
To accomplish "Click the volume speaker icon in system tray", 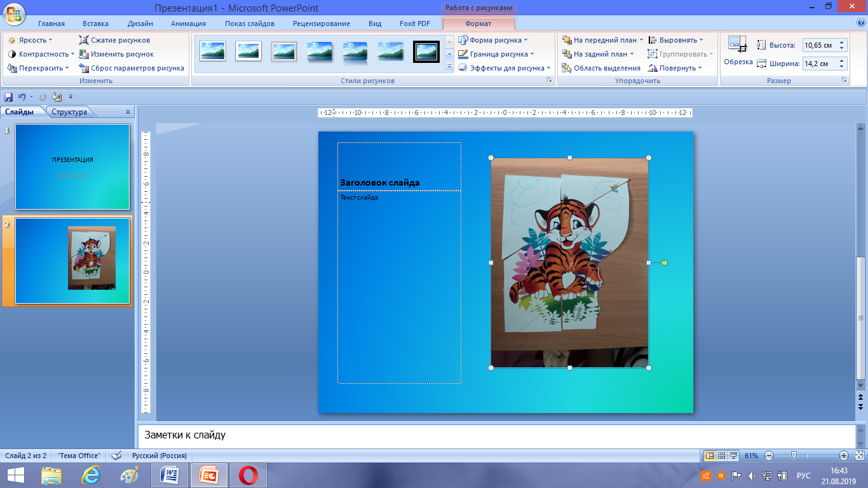I will click(752, 475).
